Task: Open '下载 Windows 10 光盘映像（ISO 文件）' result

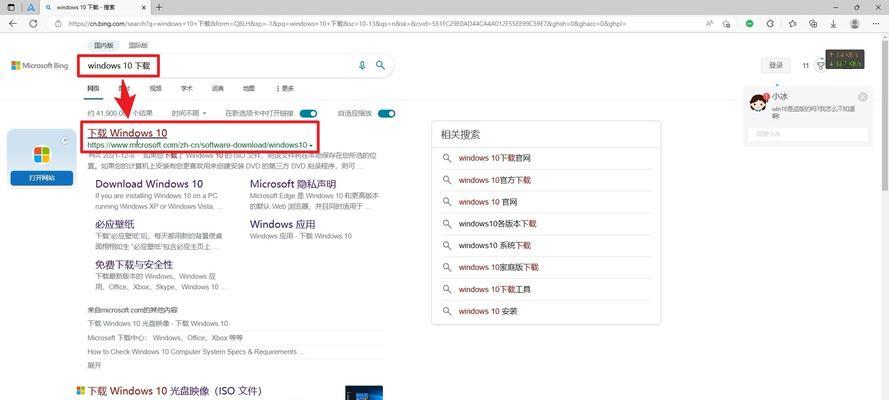Action: pos(175,391)
